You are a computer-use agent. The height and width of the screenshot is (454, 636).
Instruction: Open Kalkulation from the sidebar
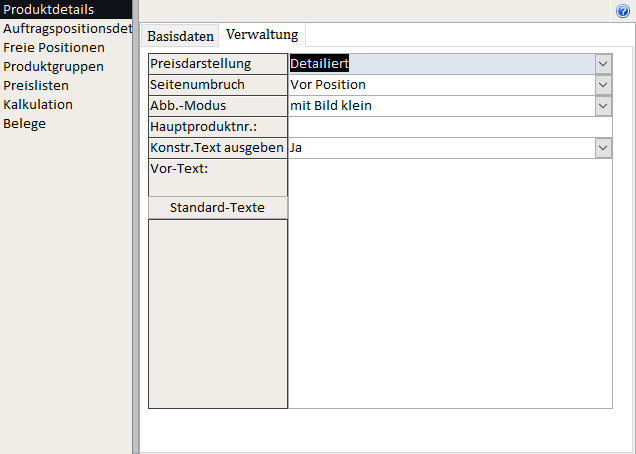tap(38, 104)
